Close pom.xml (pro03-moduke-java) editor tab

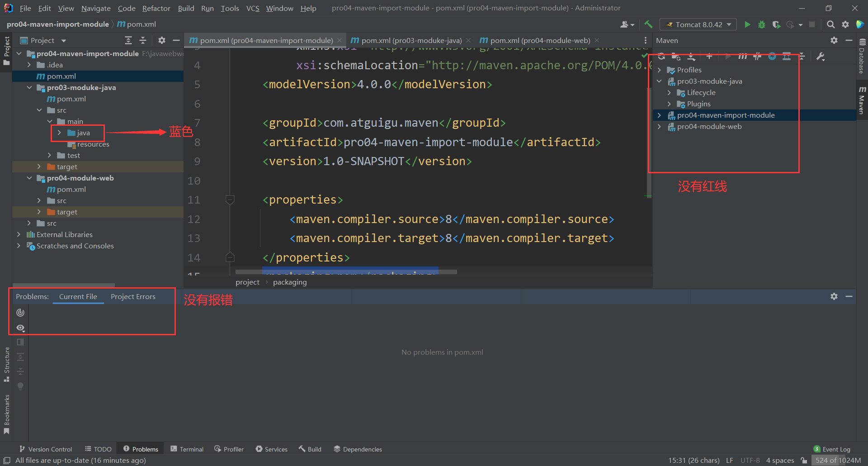coord(468,40)
